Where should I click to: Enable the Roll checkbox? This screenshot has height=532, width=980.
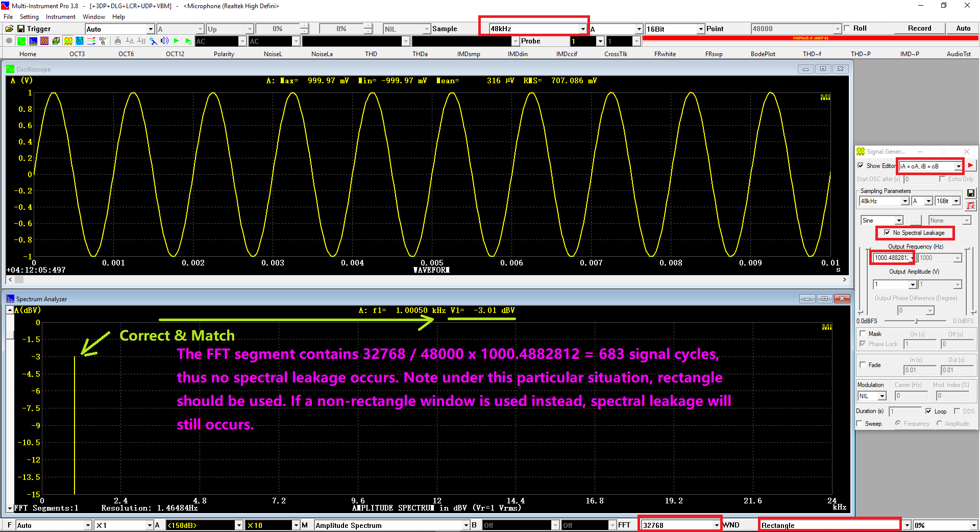coord(847,29)
